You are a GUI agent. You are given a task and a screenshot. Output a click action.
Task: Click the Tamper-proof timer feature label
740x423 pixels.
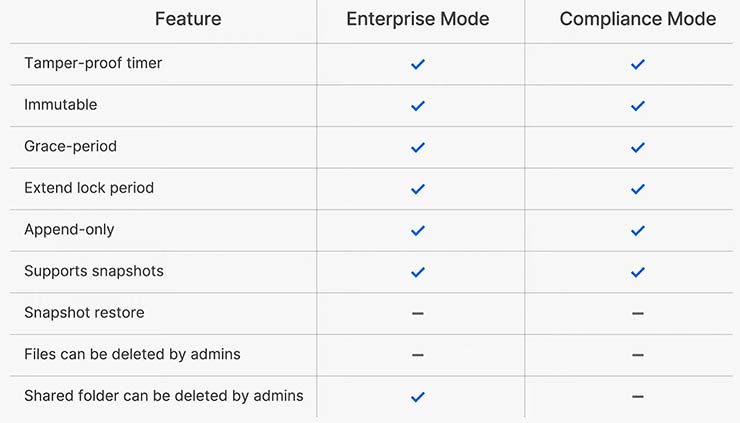(93, 63)
